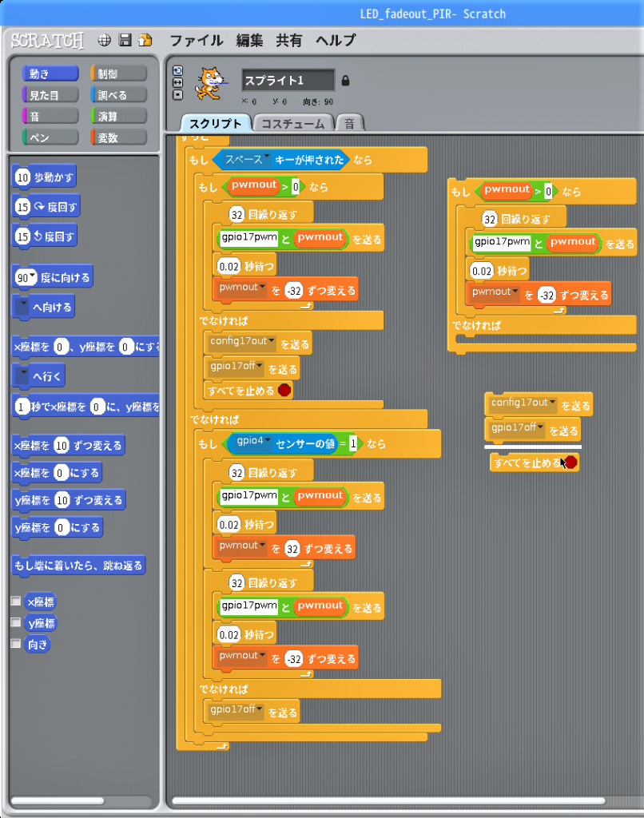The width and height of the screenshot is (644, 818).
Task: Click the save project floppy icon
Action: point(125,40)
